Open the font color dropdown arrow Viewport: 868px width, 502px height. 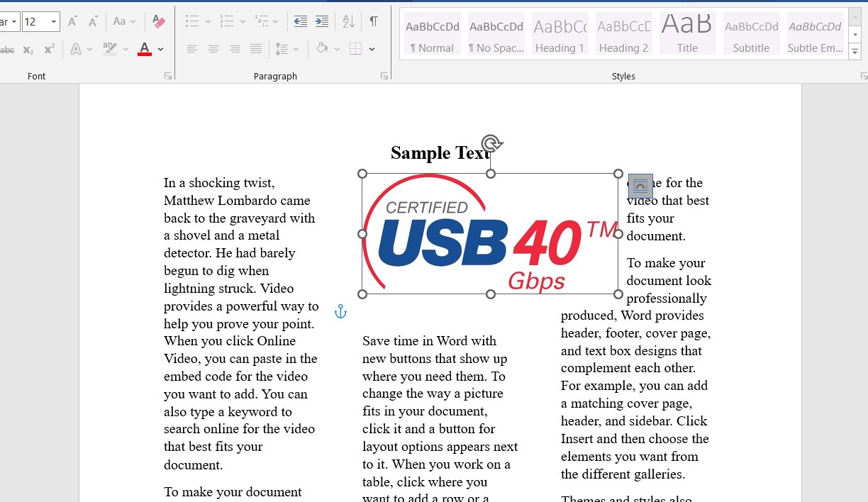(161, 50)
